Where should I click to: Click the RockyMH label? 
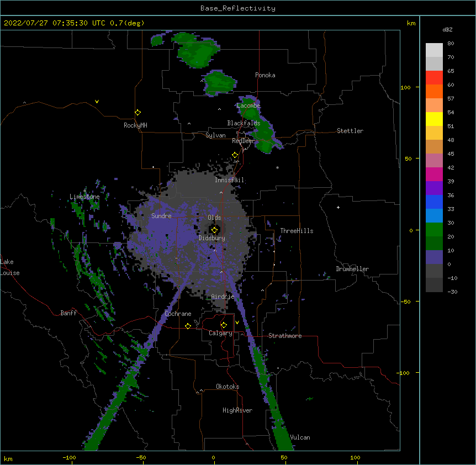[x=135, y=125]
